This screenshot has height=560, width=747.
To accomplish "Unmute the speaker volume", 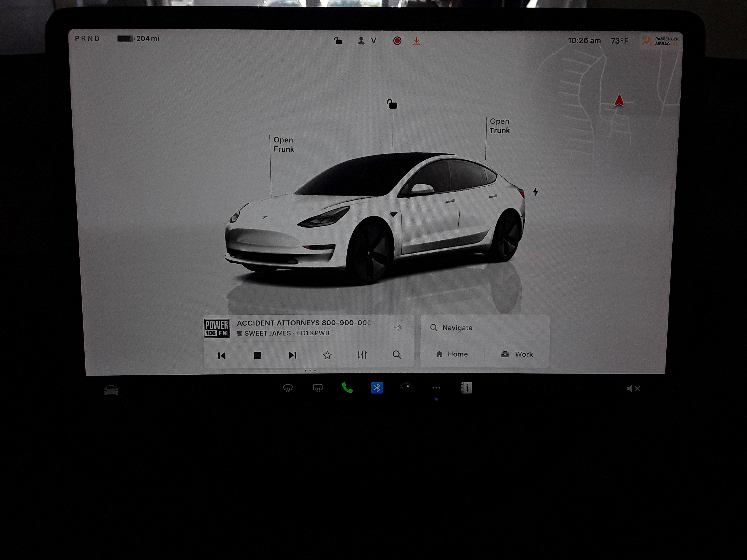I will tap(633, 388).
